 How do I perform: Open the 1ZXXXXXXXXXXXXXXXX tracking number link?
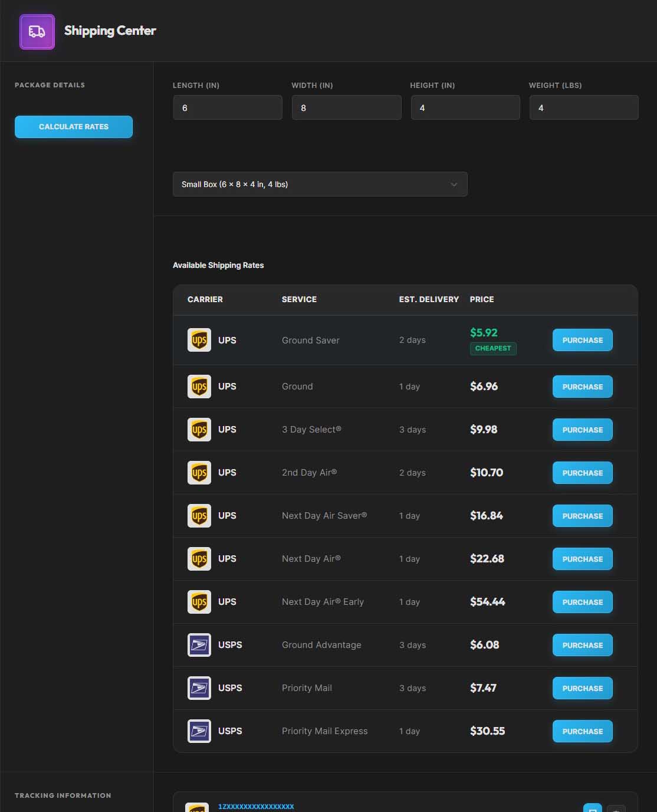(x=256, y=807)
